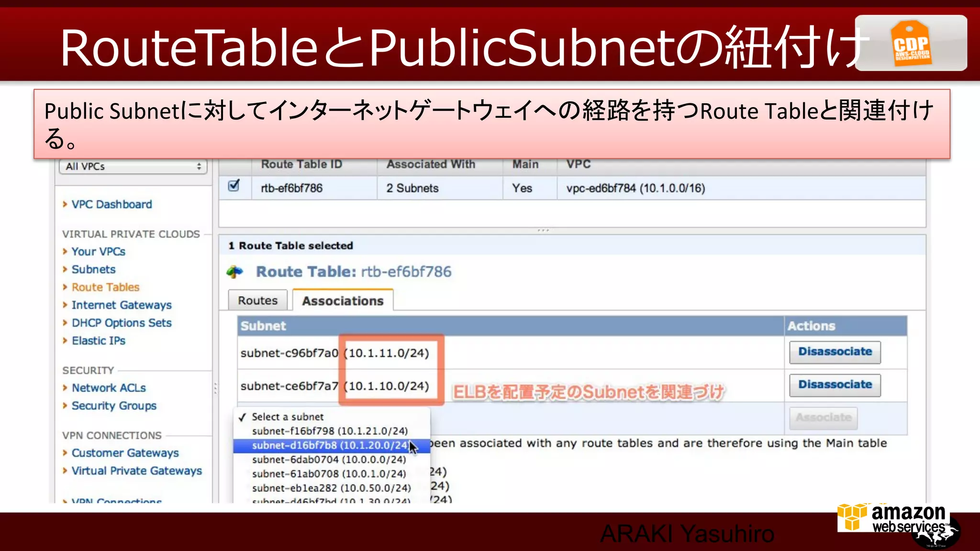Click vpc-ed6bf784 (10.1.0.0/16) cell
The height and width of the screenshot is (551, 980).
point(636,188)
